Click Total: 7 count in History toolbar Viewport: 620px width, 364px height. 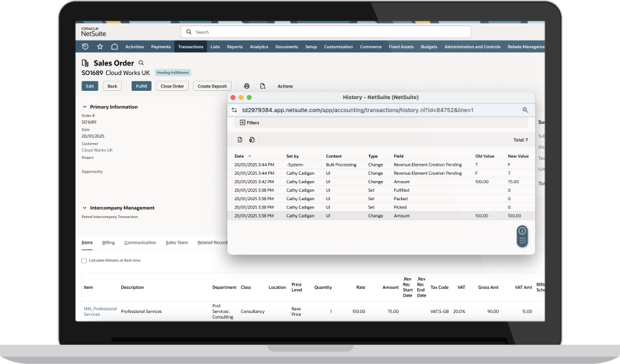[x=520, y=140]
